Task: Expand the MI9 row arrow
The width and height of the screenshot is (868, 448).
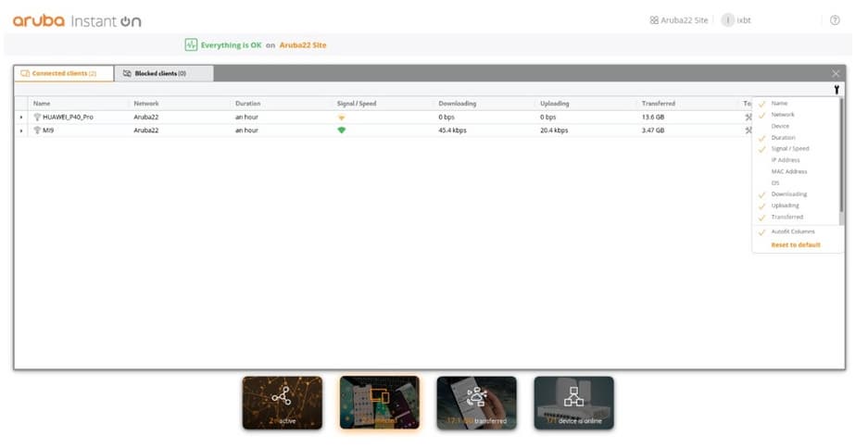Action: [x=21, y=131]
